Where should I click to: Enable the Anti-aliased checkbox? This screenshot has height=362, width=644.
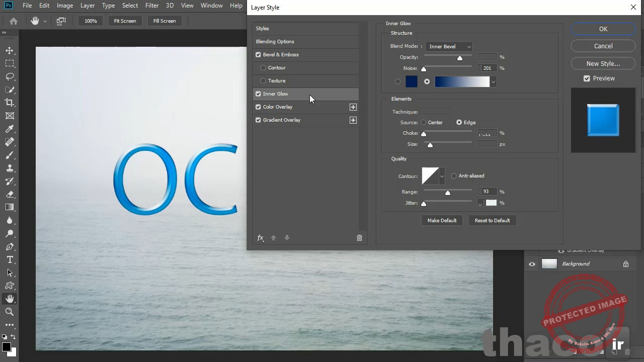click(454, 176)
